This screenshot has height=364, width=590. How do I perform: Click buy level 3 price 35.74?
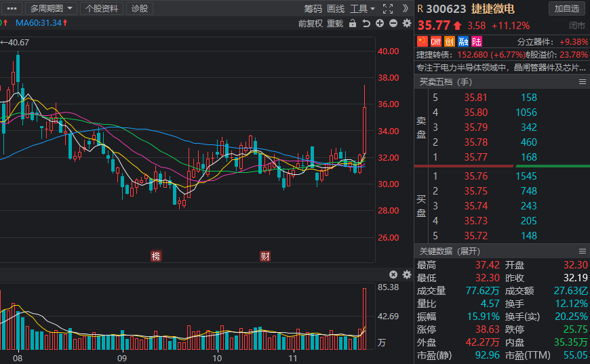point(475,205)
